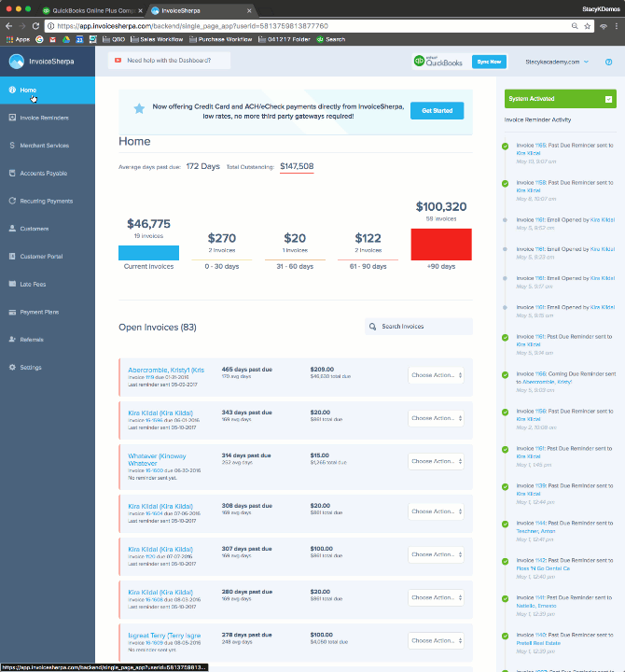Close the InvoiceSherpa browser tab
625x672 pixels.
[249, 10]
